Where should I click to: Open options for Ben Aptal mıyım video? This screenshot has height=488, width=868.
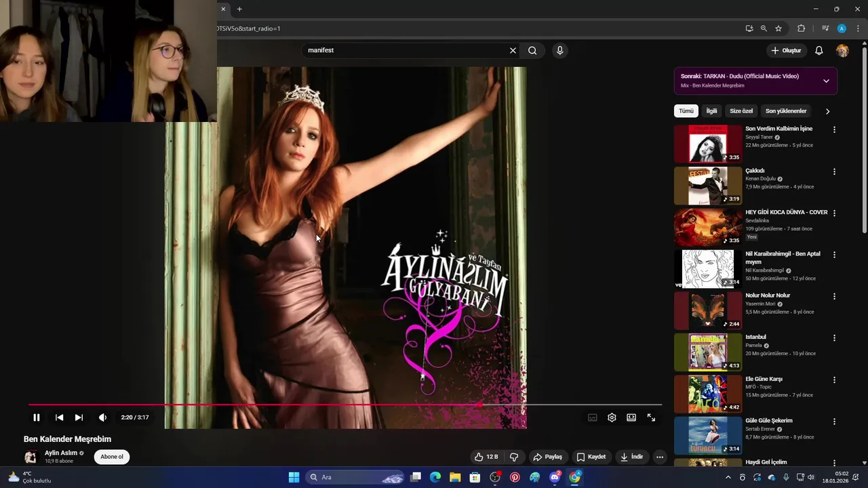tap(834, 255)
